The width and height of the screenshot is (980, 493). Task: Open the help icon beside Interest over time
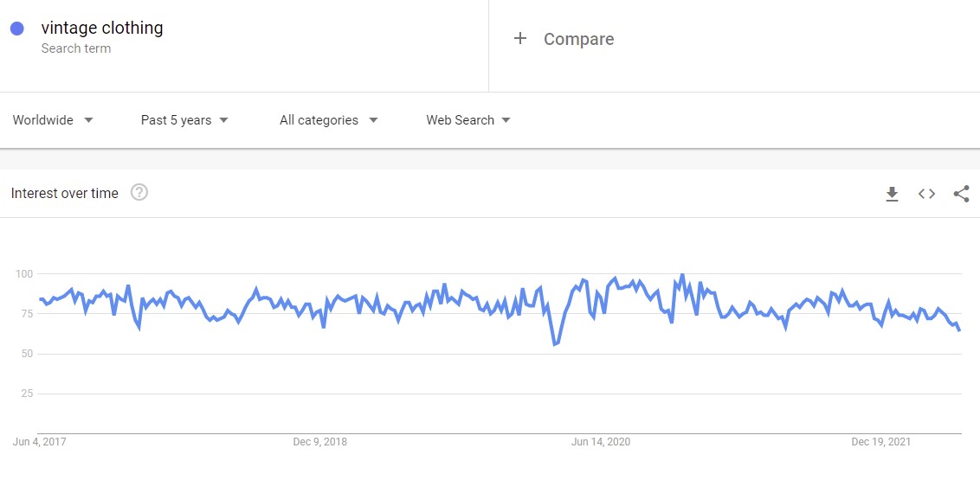139,193
